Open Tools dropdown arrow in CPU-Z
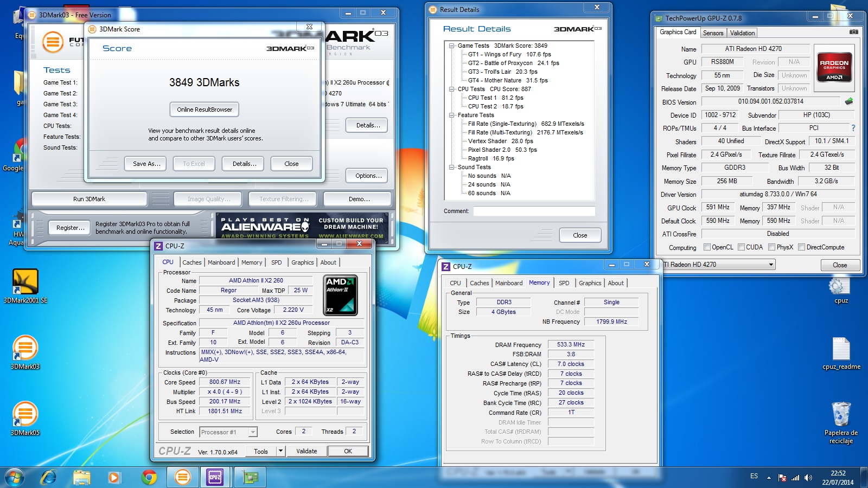 point(280,451)
